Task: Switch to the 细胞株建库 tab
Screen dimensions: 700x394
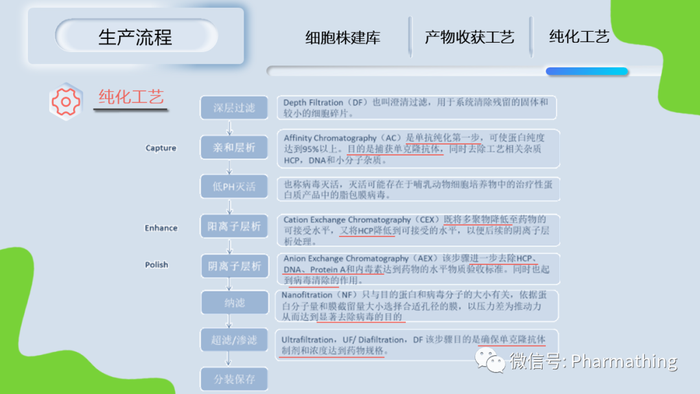Action: (342, 37)
